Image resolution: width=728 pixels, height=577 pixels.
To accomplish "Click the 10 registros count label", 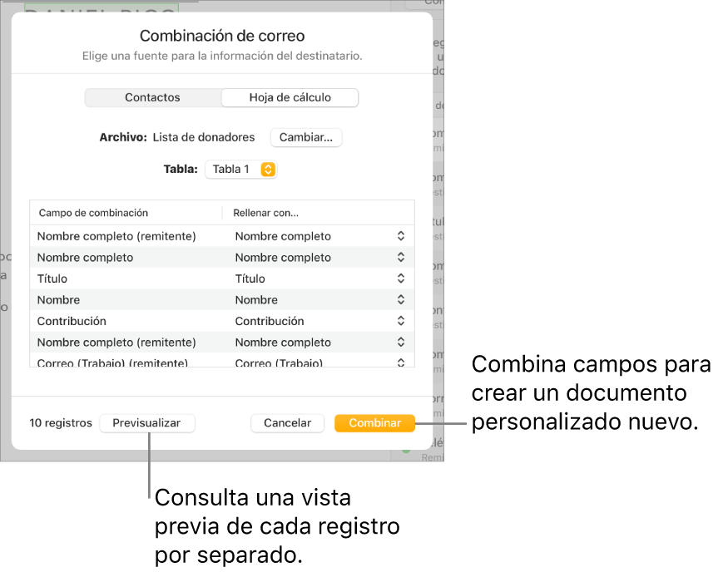I will 61,423.
